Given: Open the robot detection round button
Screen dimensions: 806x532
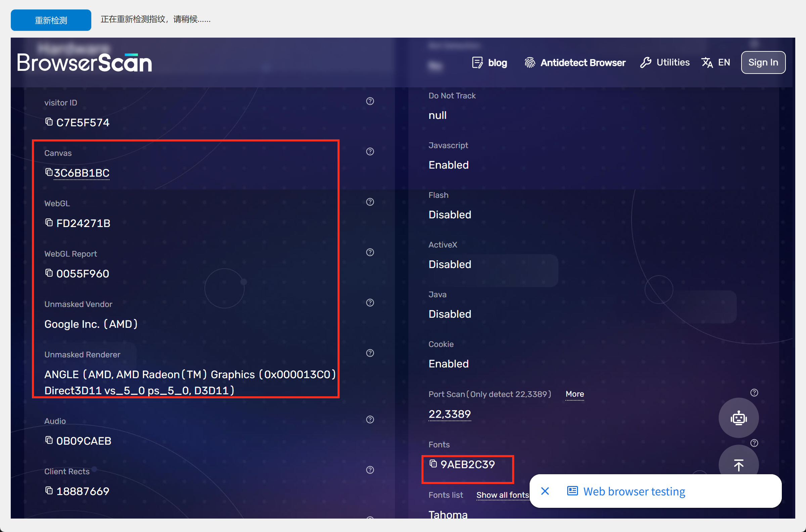Looking at the screenshot, I should [x=738, y=418].
